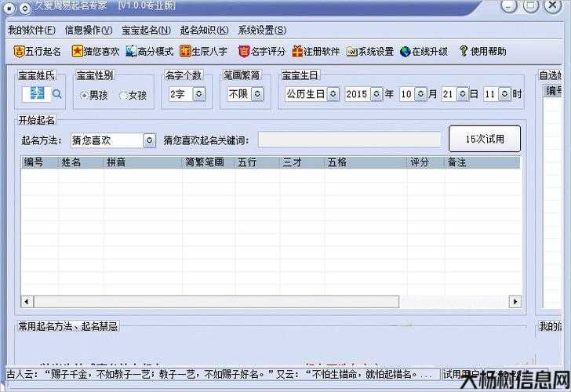Click the status bar quote text 古人云
The width and height of the screenshot is (571, 392).
(220, 374)
